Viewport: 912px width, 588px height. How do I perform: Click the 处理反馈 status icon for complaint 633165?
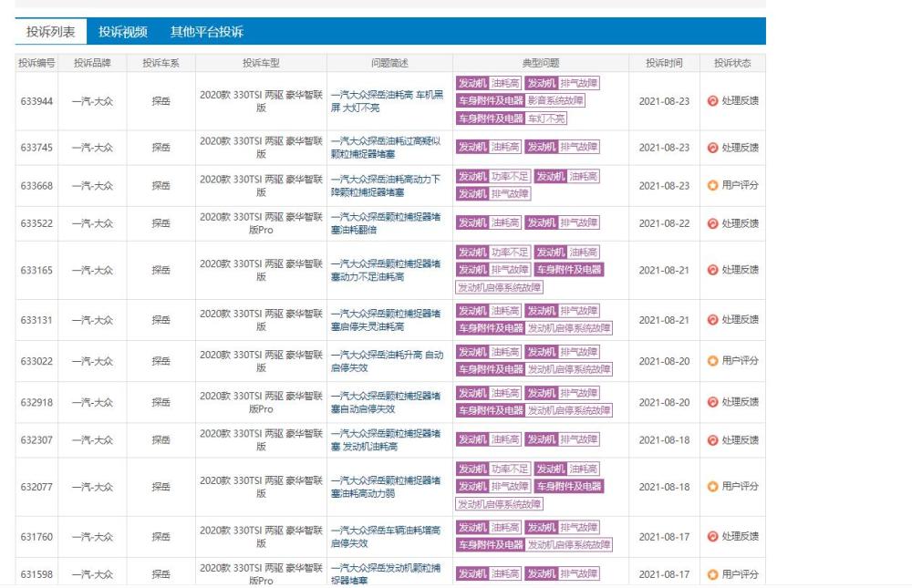pyautogui.click(x=712, y=270)
